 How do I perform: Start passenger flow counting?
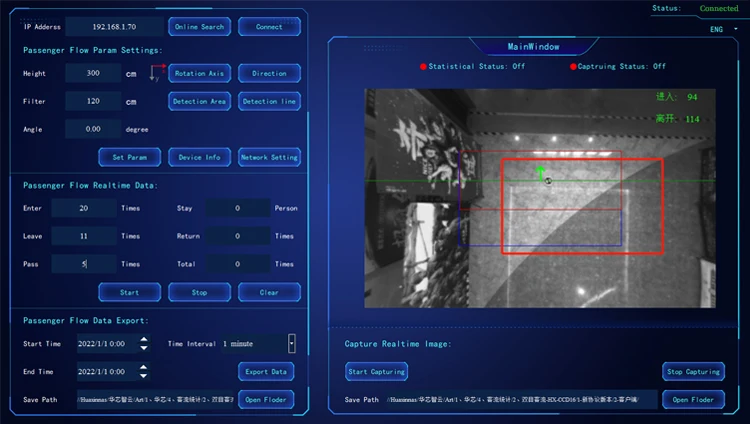click(x=130, y=292)
